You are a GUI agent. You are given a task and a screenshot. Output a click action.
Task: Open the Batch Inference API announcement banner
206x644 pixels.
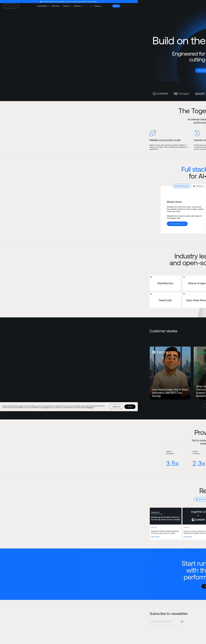pos(69,2)
